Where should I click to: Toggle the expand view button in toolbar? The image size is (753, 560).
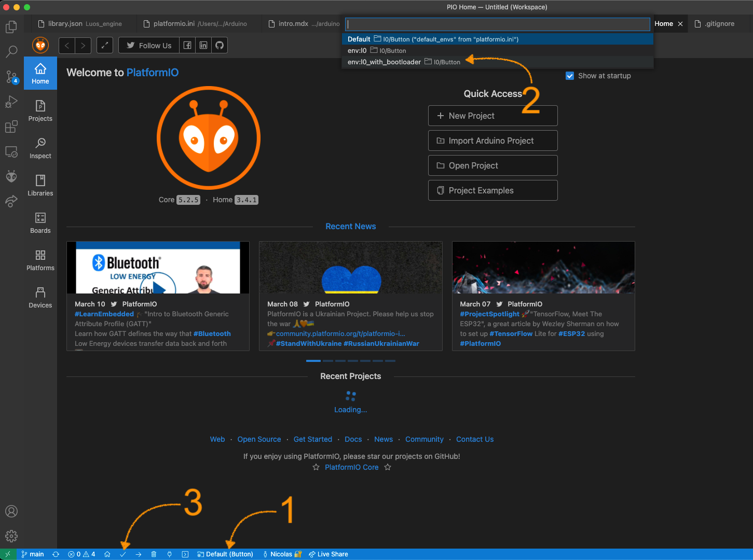tap(105, 46)
